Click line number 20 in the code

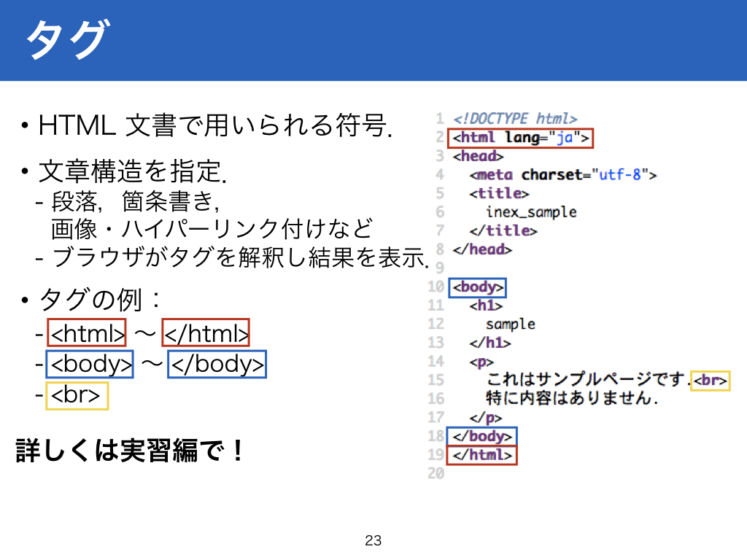pos(436,473)
